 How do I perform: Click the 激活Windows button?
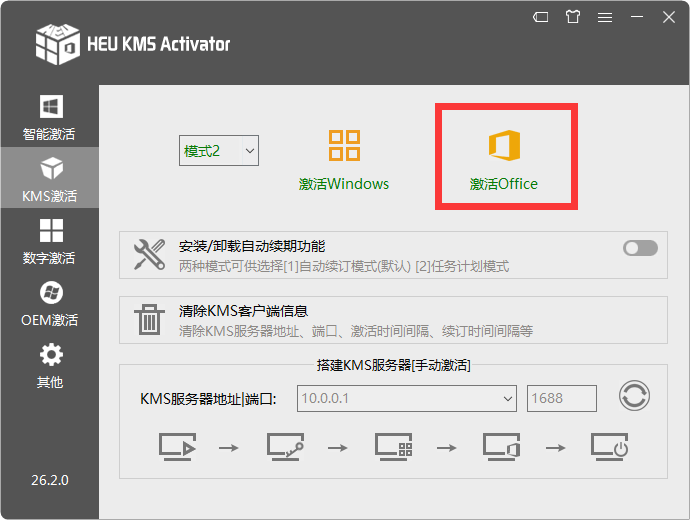click(344, 161)
